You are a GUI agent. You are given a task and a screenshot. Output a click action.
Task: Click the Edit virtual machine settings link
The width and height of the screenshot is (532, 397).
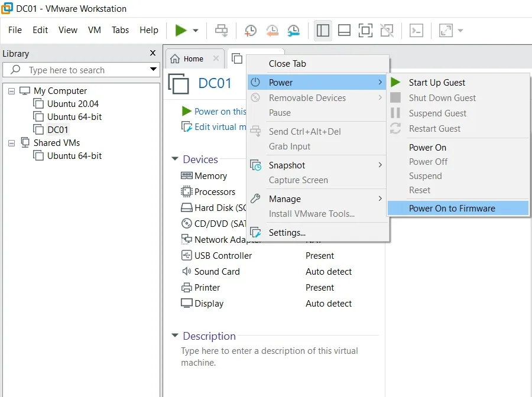[x=220, y=127]
